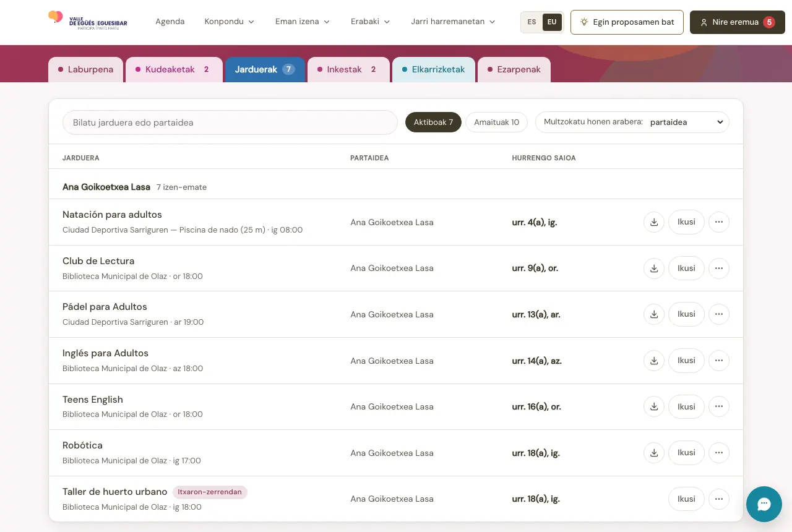Open more options for Club de Lectura
This screenshot has width=792, height=532.
(719, 268)
